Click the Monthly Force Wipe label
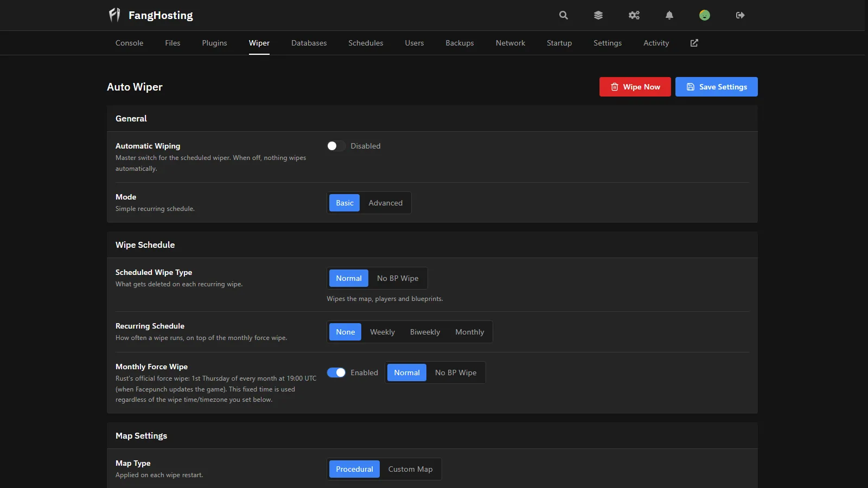Viewport: 868px width, 488px height. click(x=151, y=367)
